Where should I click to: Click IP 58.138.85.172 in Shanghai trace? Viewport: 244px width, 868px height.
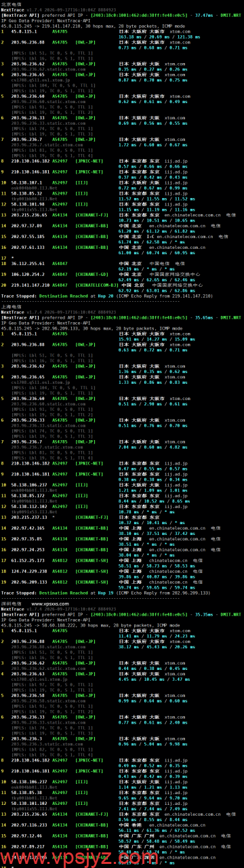[x=27, y=495]
